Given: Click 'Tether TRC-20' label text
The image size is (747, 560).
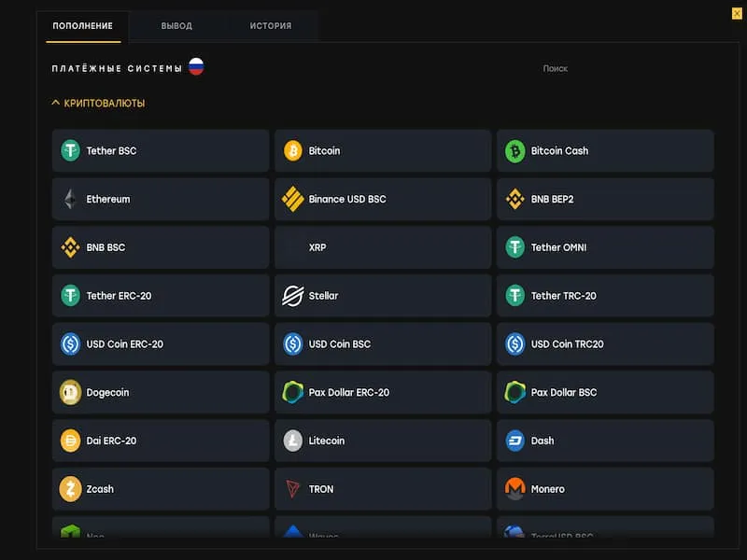Looking at the screenshot, I should point(564,296).
